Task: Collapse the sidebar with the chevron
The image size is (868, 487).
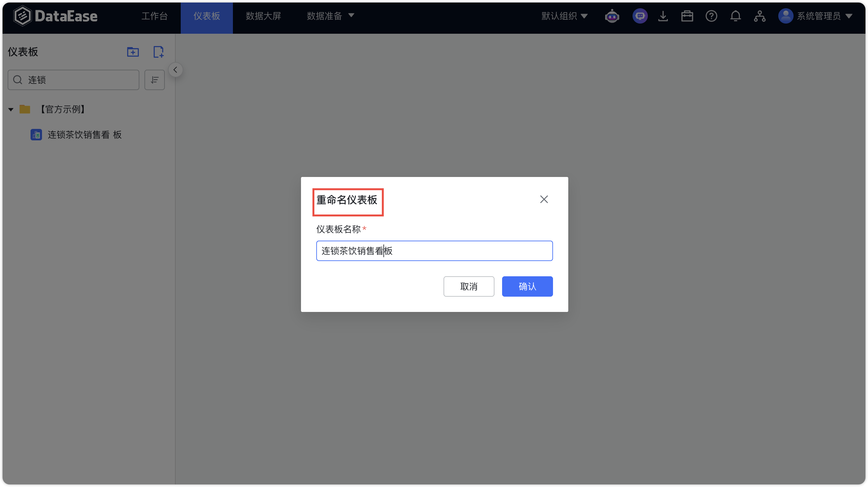Action: tap(175, 70)
